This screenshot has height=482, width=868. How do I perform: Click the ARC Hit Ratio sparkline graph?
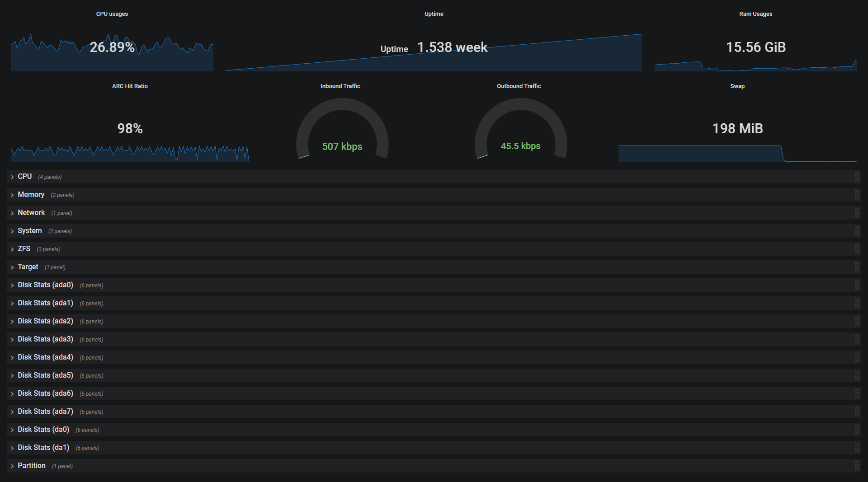click(x=130, y=153)
